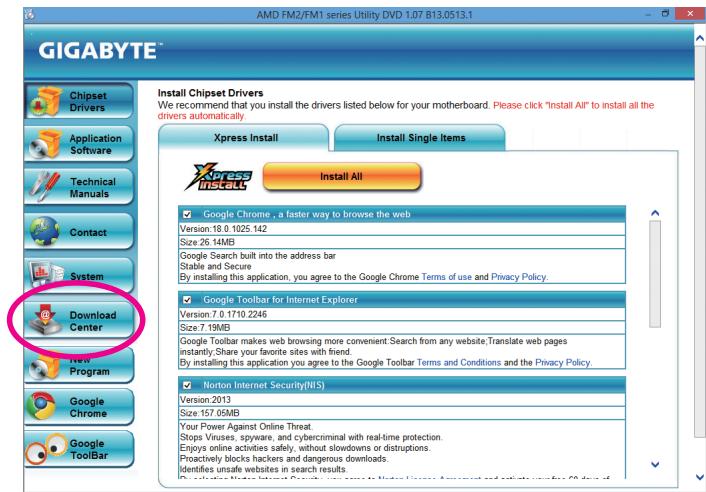
Task: Open Google Chrome Privacy Policy link
Action: [x=518, y=277]
